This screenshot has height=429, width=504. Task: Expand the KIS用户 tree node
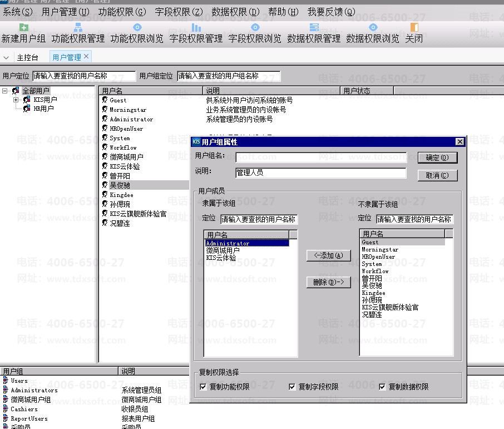(x=16, y=100)
